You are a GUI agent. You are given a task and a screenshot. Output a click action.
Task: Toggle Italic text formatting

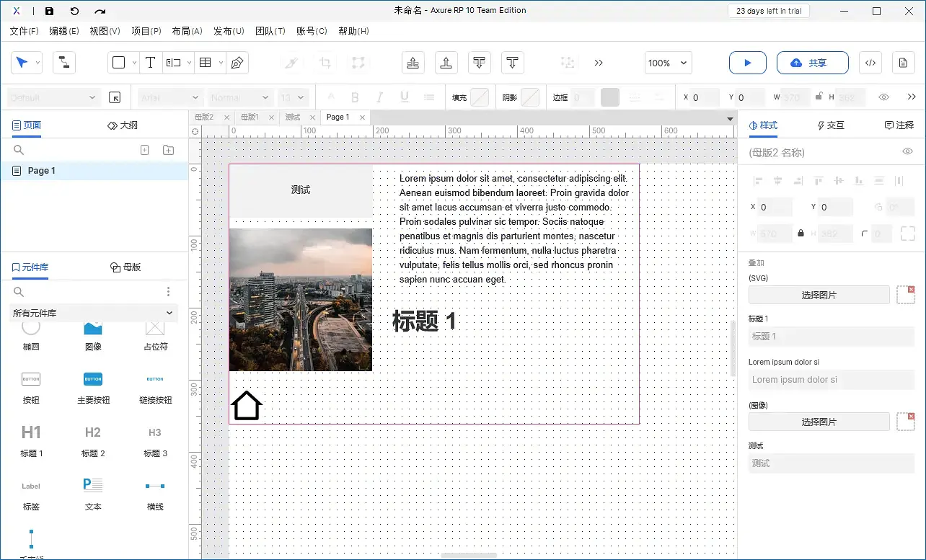point(380,97)
